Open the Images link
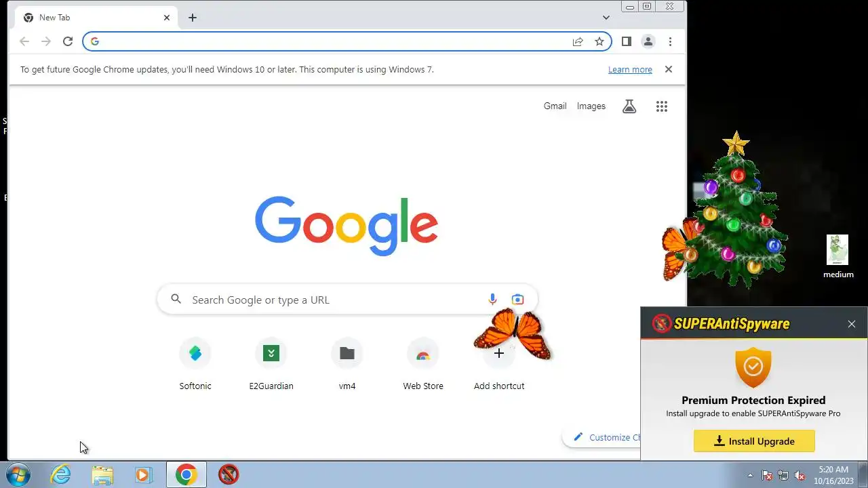This screenshot has height=488, width=868. [x=591, y=106]
